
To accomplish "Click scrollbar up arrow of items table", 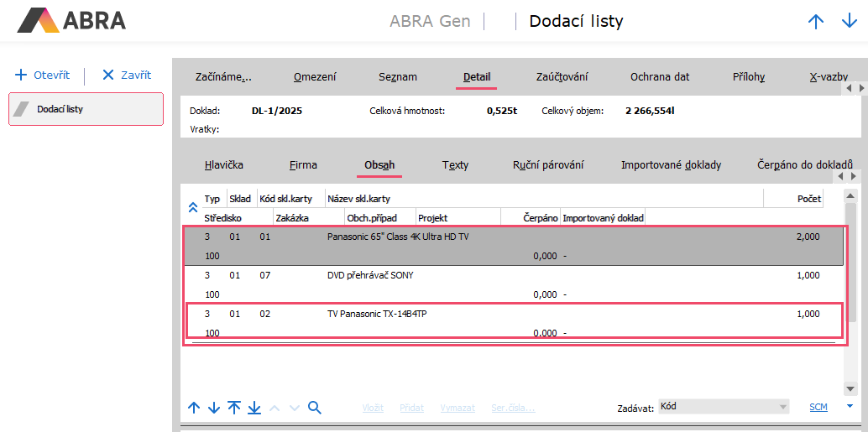I will click(850, 195).
